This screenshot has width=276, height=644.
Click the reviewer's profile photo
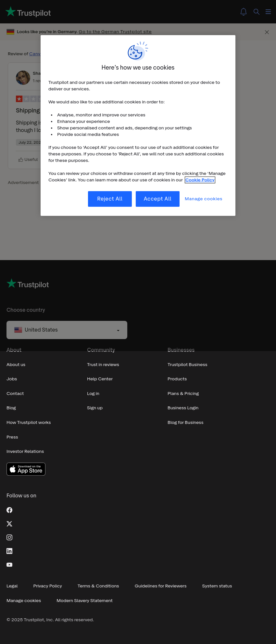(23, 78)
